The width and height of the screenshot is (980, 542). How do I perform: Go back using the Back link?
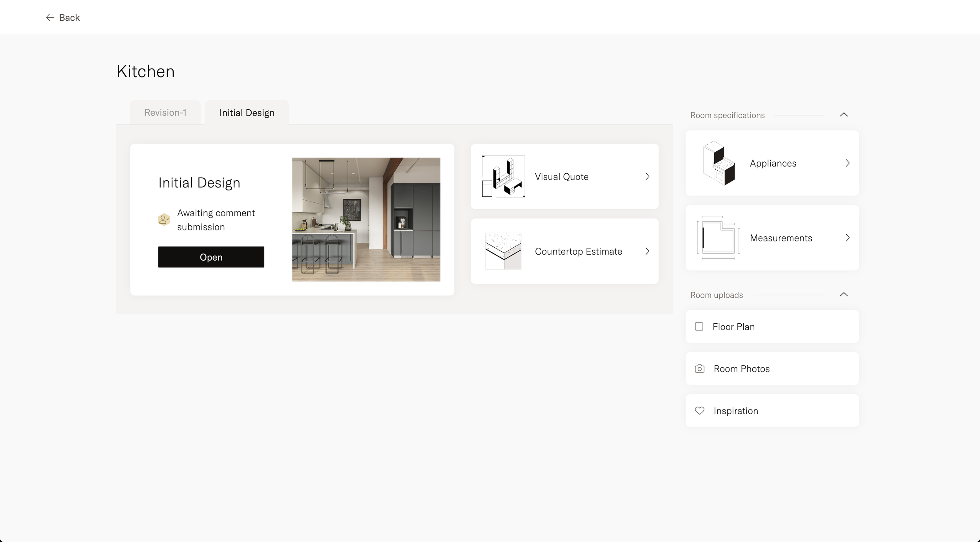pyautogui.click(x=63, y=17)
